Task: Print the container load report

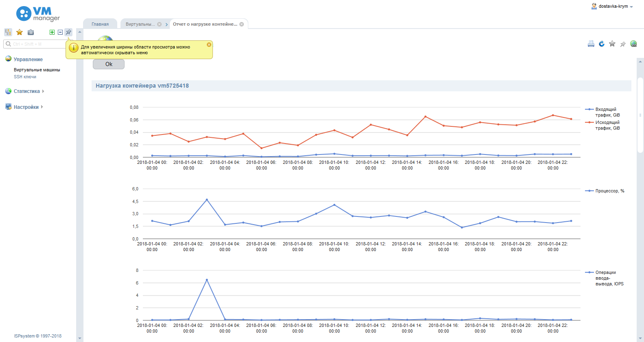Action: (x=591, y=44)
